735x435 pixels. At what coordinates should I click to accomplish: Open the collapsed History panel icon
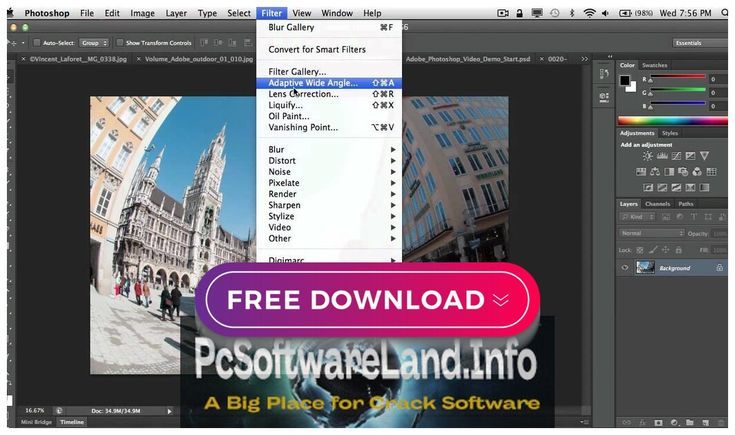pyautogui.click(x=604, y=74)
